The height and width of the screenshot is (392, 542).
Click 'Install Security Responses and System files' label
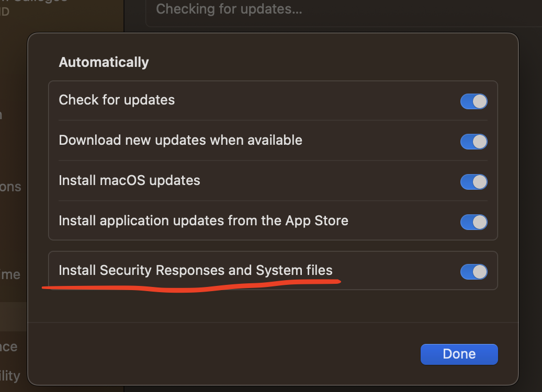tap(196, 270)
